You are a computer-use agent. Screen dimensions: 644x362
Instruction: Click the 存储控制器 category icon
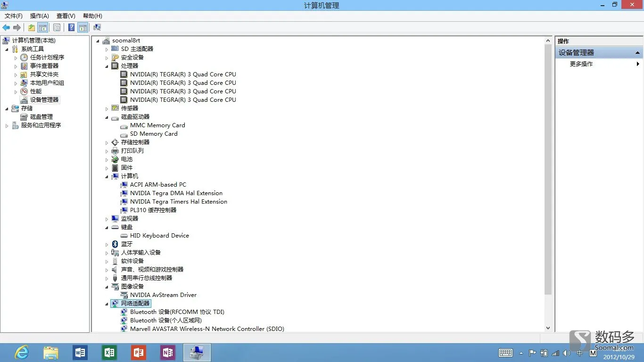tap(115, 142)
